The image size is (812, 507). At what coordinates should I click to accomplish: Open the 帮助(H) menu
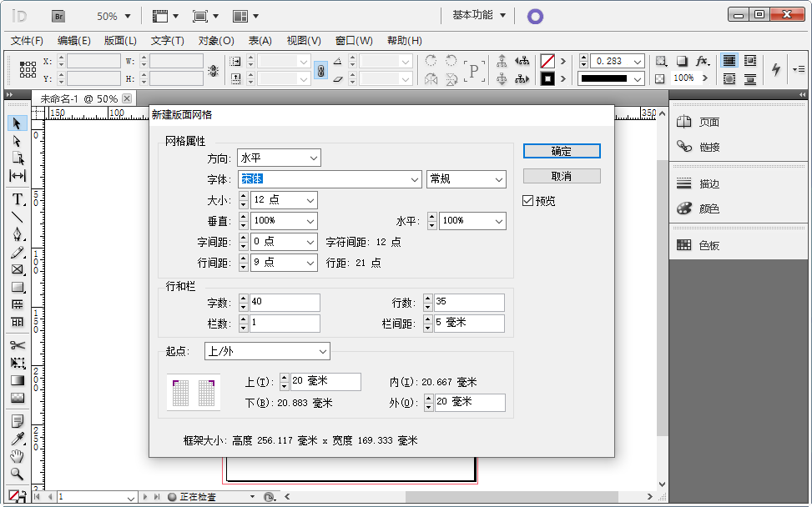click(x=405, y=40)
